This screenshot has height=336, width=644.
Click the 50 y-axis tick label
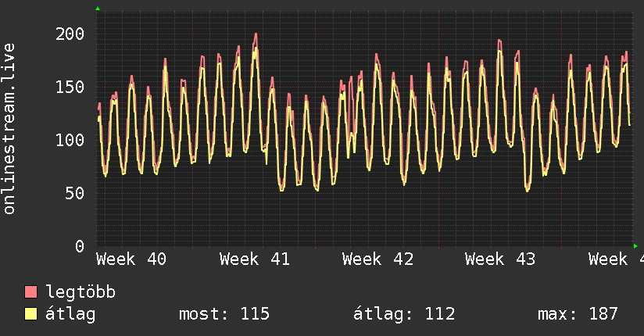(75, 193)
